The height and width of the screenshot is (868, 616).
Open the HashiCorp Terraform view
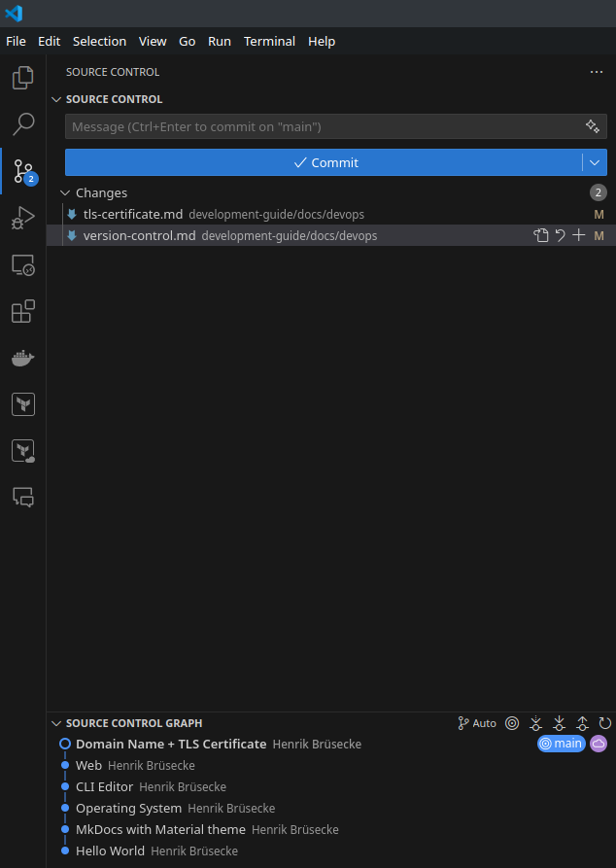[22, 404]
